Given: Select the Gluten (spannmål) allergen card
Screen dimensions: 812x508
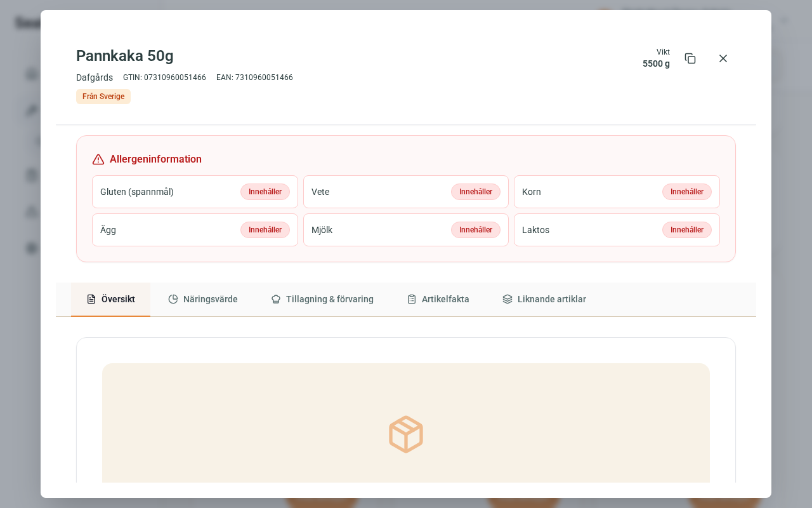Looking at the screenshot, I should (x=195, y=192).
